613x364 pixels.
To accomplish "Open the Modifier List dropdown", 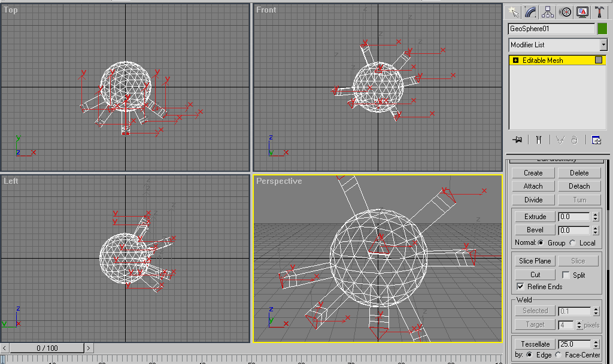I will coord(603,45).
